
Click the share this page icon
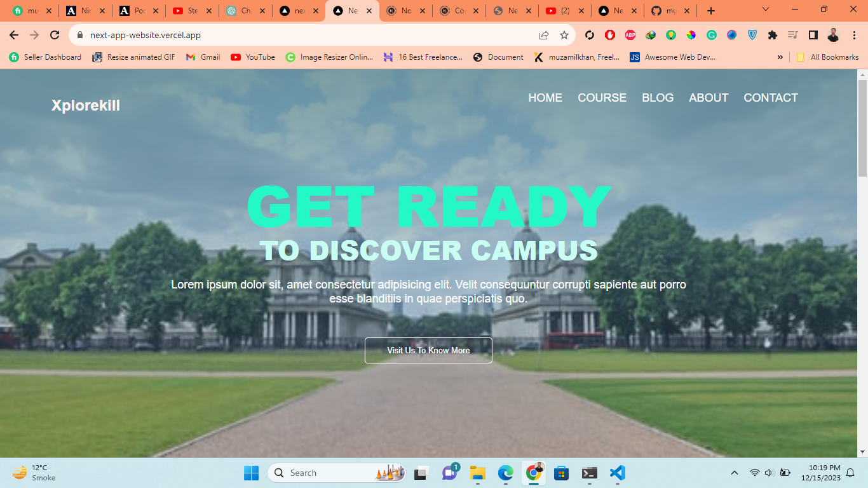(544, 35)
